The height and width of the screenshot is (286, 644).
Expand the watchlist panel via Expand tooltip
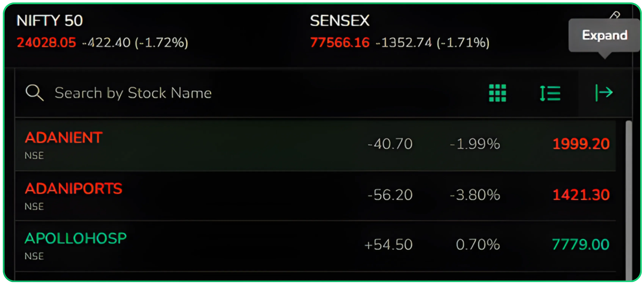(604, 35)
